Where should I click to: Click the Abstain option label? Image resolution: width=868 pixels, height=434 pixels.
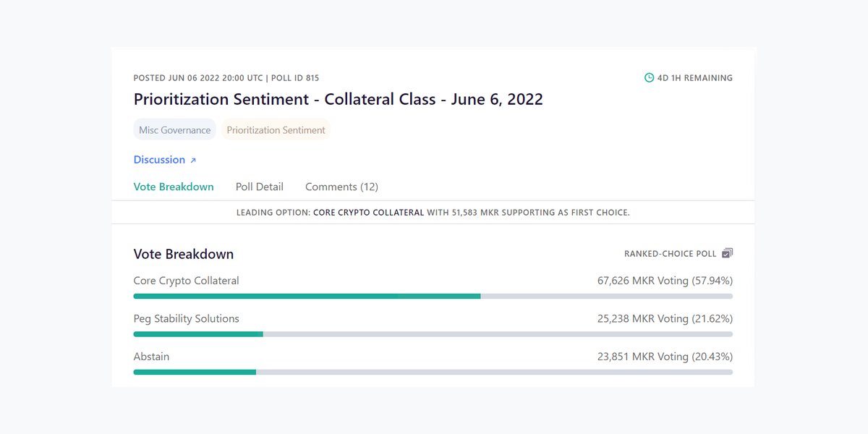pos(151,357)
